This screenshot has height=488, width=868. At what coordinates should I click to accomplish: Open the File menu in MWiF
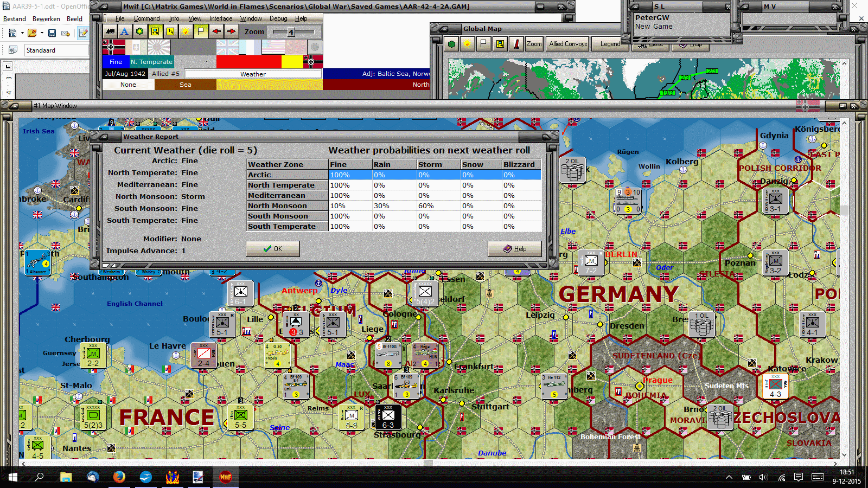tap(120, 18)
